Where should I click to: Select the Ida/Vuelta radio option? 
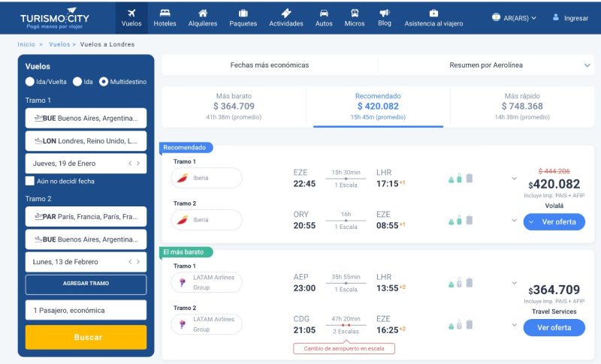30,82
